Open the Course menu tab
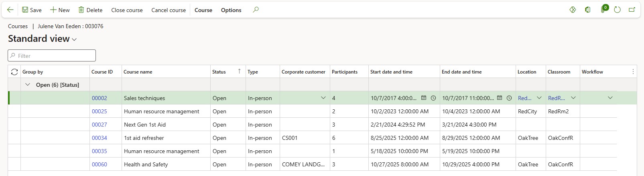The height and width of the screenshot is (176, 644). pos(203,10)
